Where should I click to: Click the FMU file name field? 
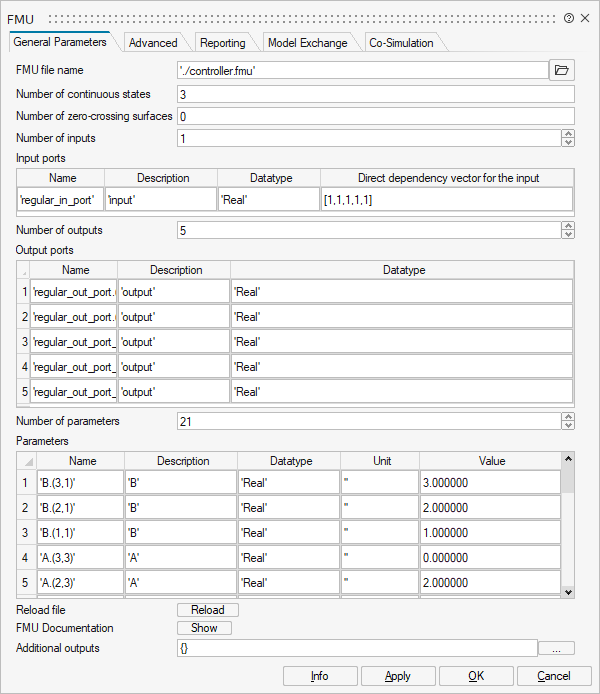click(362, 70)
